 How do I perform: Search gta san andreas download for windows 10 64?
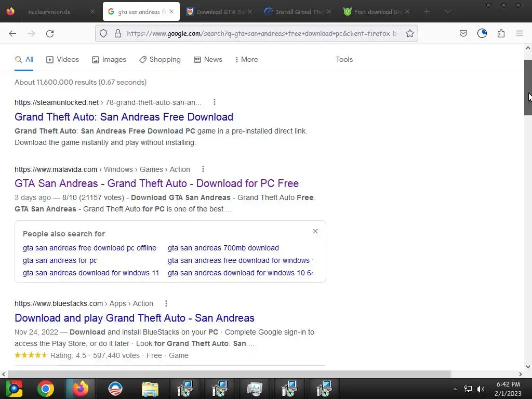click(x=241, y=273)
